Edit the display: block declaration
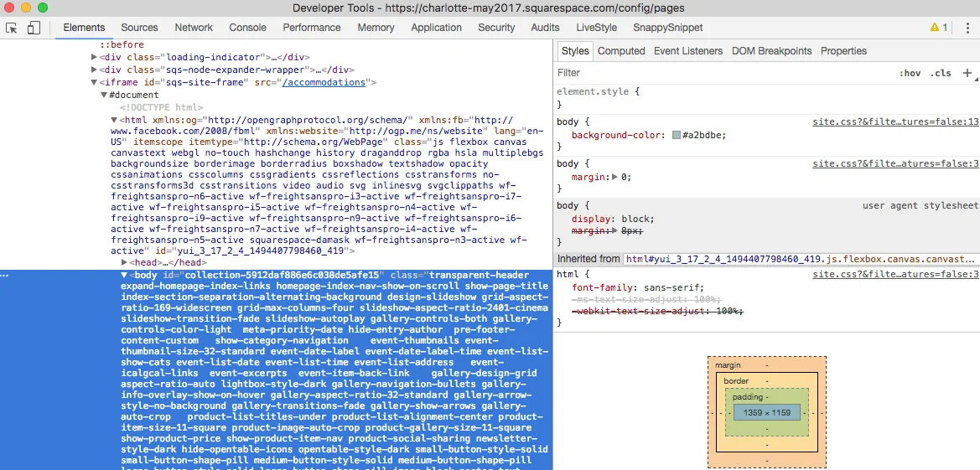The height and width of the screenshot is (470, 980). (x=613, y=219)
